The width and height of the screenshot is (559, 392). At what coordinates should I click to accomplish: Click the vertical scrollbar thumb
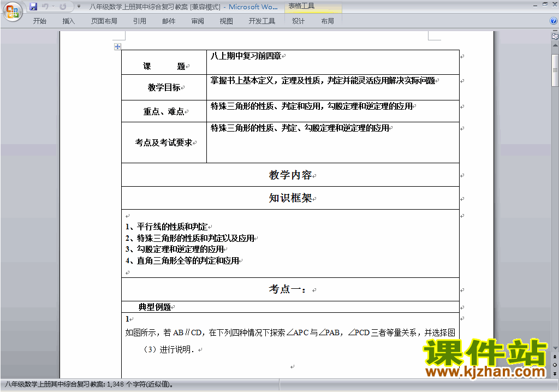click(x=555, y=70)
